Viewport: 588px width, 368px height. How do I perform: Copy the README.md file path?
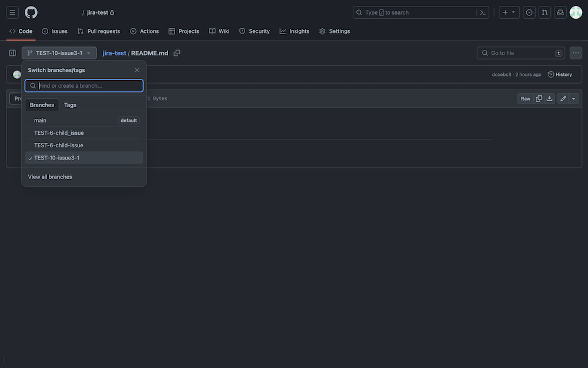pos(177,53)
